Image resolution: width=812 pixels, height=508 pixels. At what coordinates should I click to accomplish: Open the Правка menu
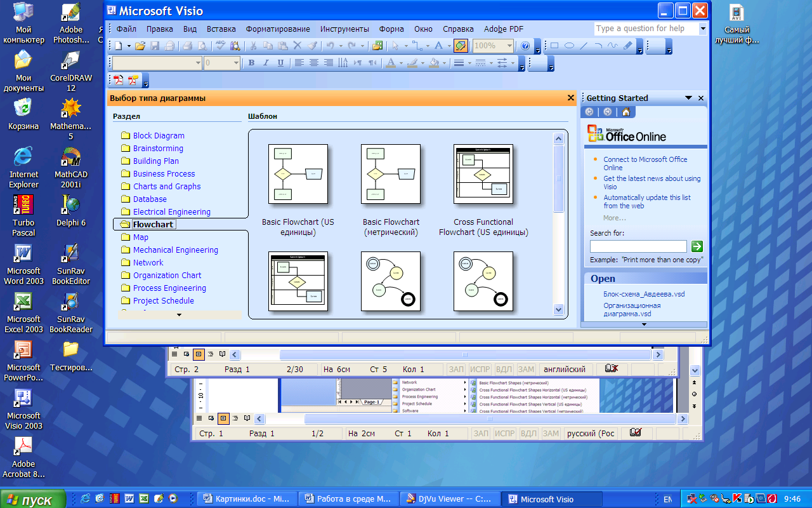(x=160, y=29)
